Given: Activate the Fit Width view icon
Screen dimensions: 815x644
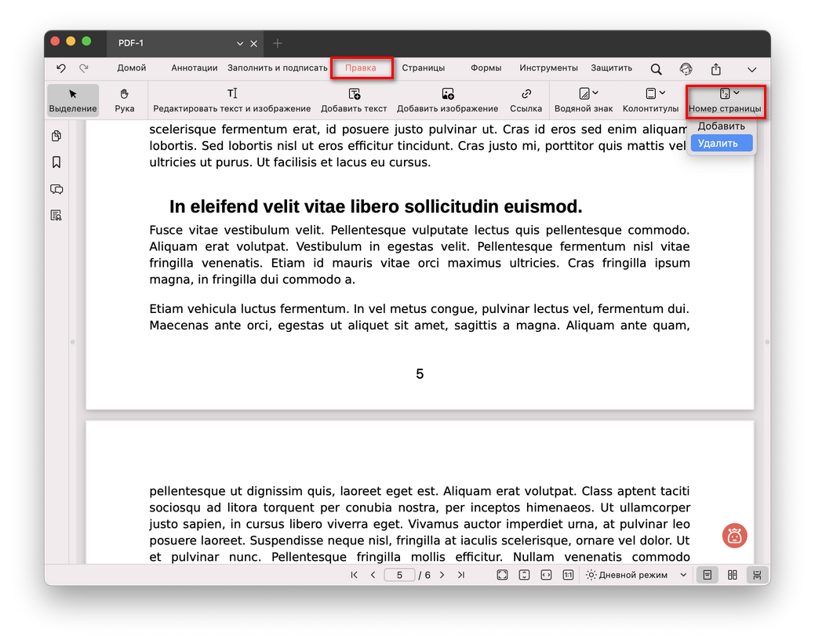Looking at the screenshot, I should [545, 574].
